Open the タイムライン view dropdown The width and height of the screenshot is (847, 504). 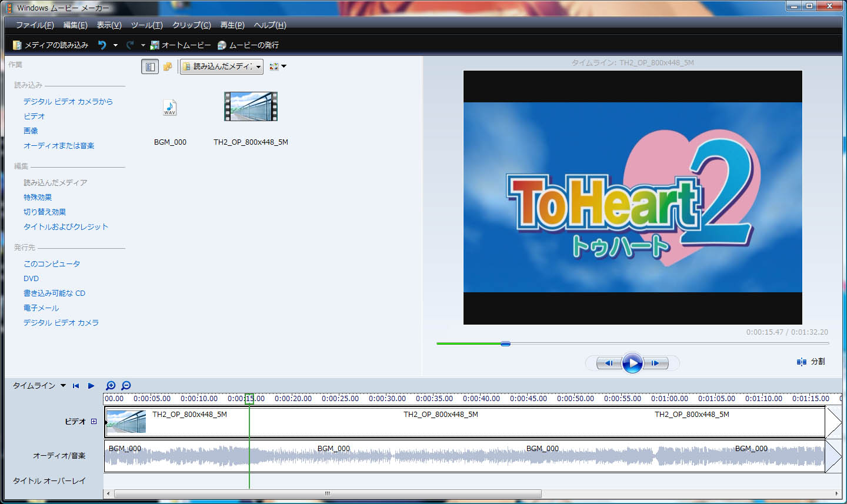39,386
